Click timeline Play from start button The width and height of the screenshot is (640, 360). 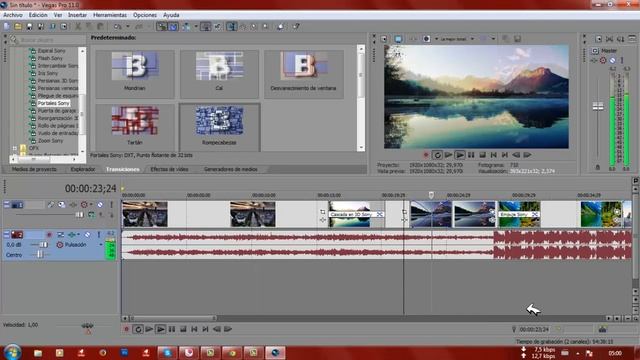click(149, 329)
